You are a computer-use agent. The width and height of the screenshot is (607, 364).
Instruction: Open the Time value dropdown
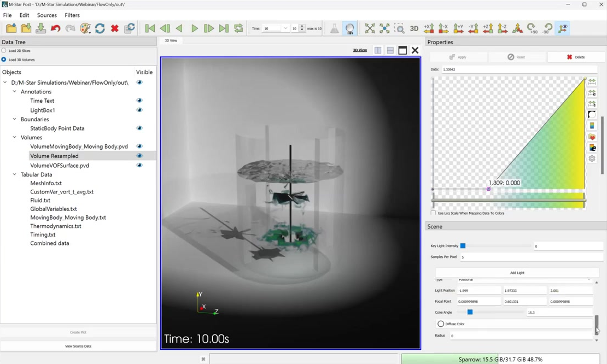coord(285,28)
